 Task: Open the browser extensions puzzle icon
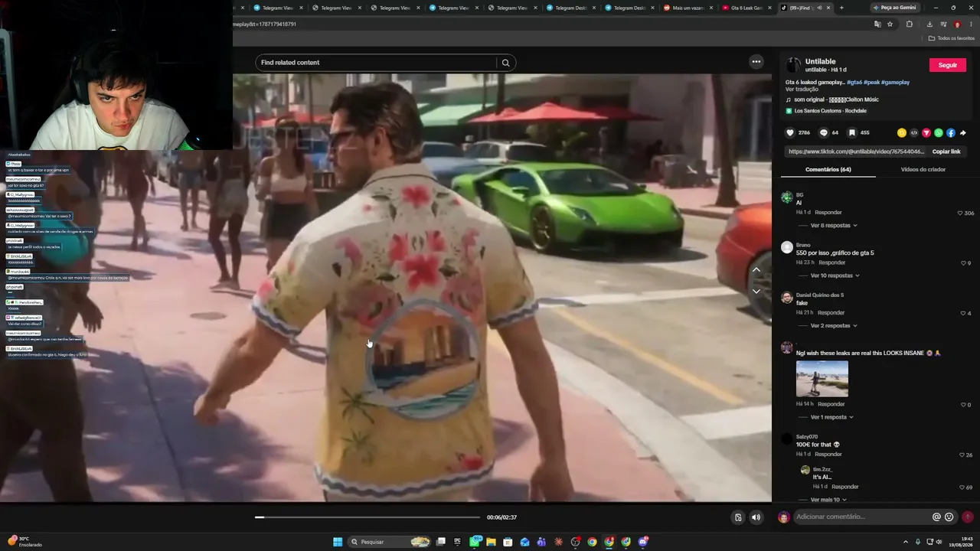910,24
